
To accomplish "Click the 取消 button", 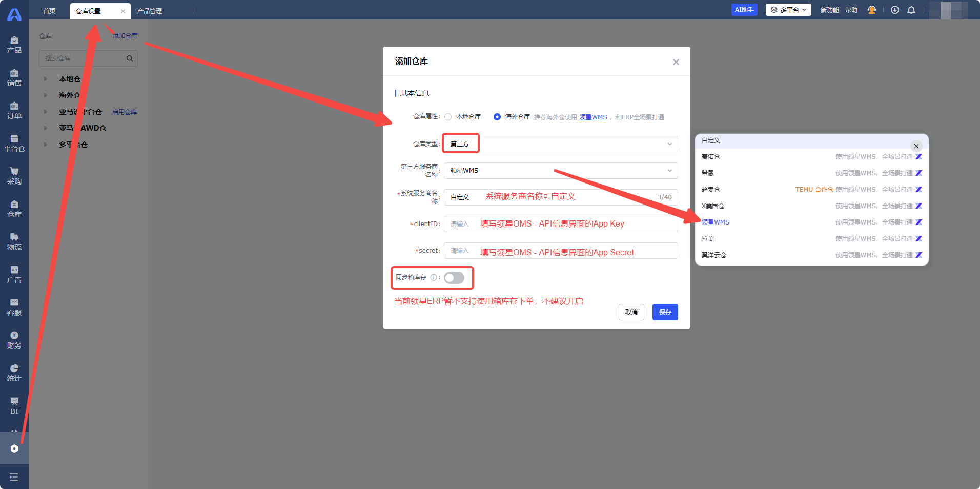I will 631,312.
